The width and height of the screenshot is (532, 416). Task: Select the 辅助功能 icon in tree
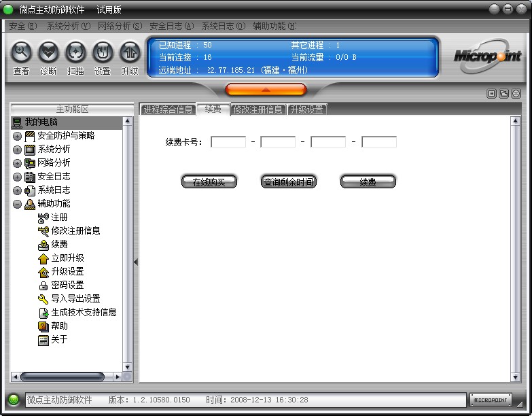[30, 205]
